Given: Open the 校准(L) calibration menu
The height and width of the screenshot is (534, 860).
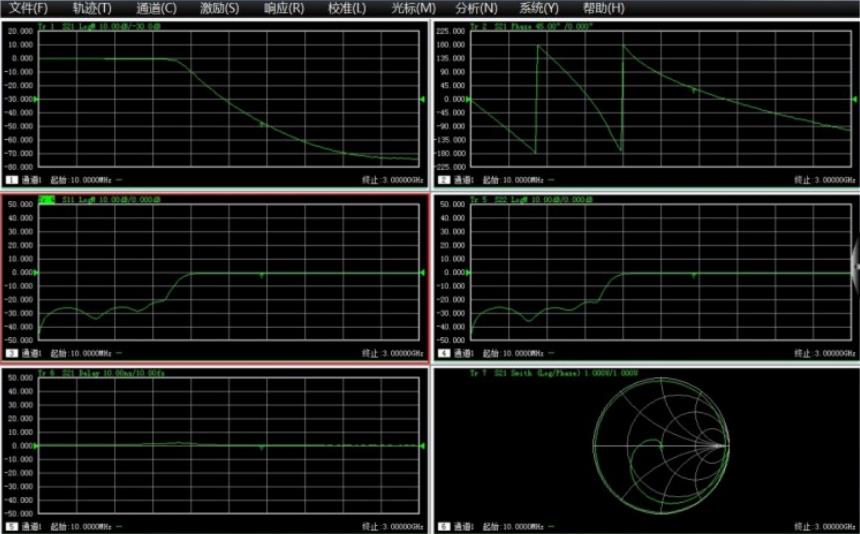Looking at the screenshot, I should (x=347, y=8).
